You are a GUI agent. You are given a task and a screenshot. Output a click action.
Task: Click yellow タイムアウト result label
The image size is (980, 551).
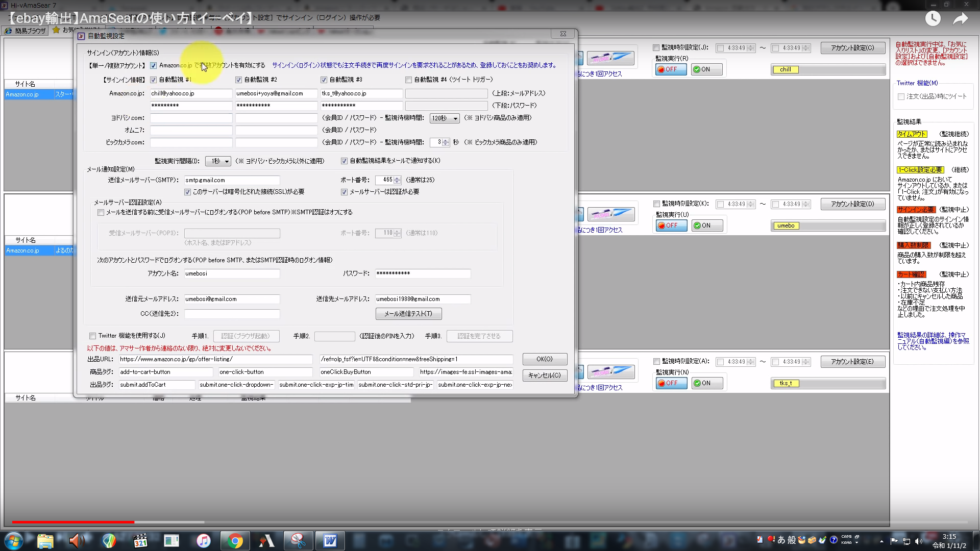pos(912,134)
